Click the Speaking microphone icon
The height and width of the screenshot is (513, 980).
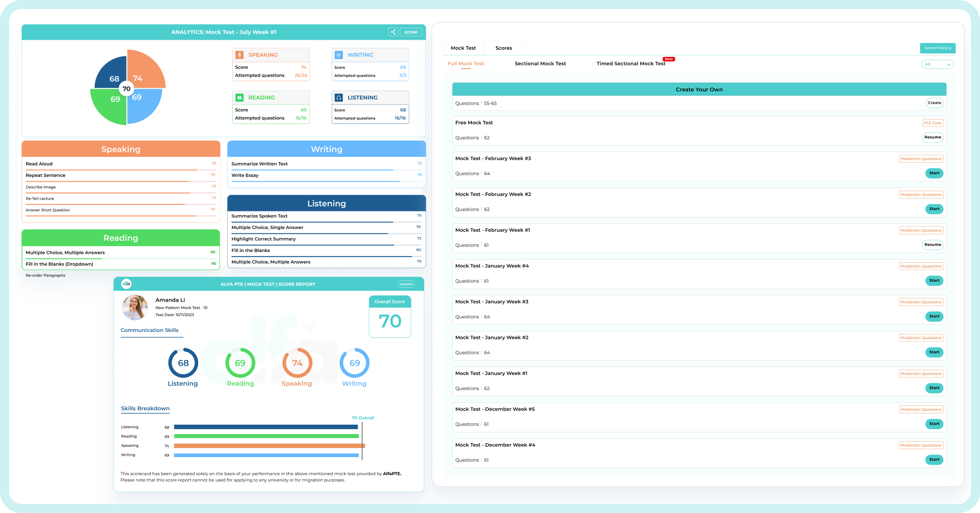point(240,55)
